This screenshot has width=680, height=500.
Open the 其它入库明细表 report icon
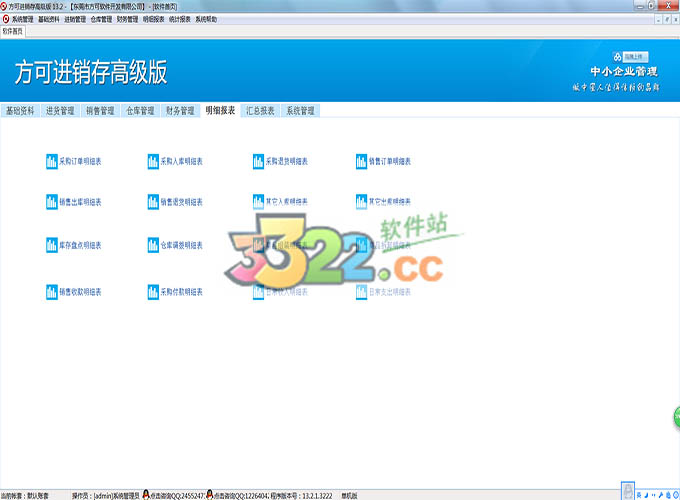258,202
